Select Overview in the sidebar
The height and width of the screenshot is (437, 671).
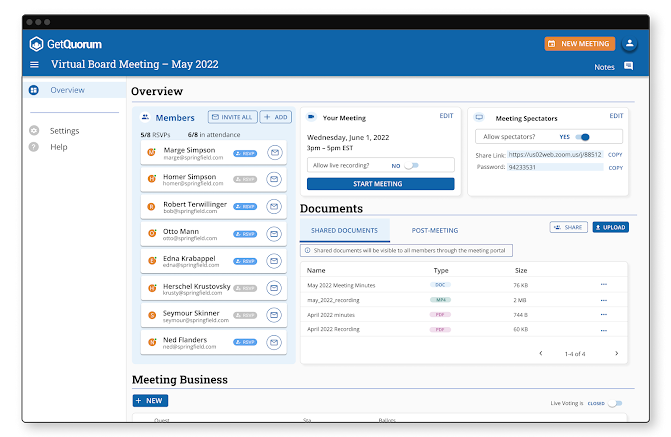coord(67,90)
